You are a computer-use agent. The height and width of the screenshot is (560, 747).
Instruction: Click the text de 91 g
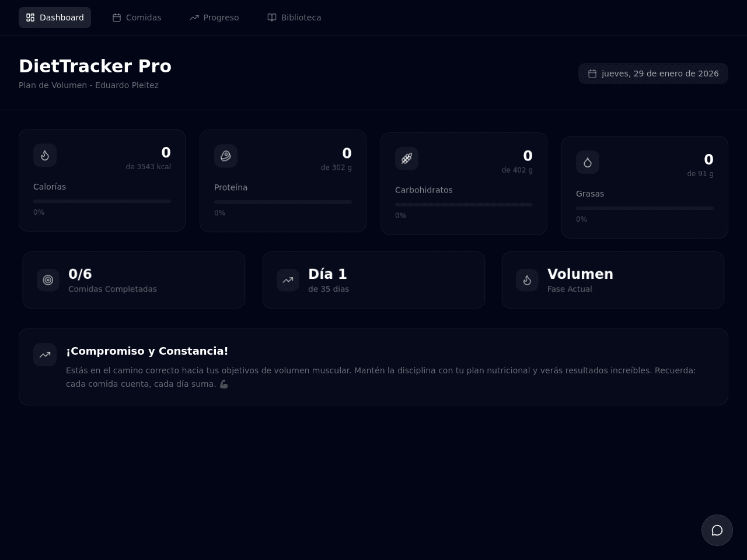click(700, 174)
